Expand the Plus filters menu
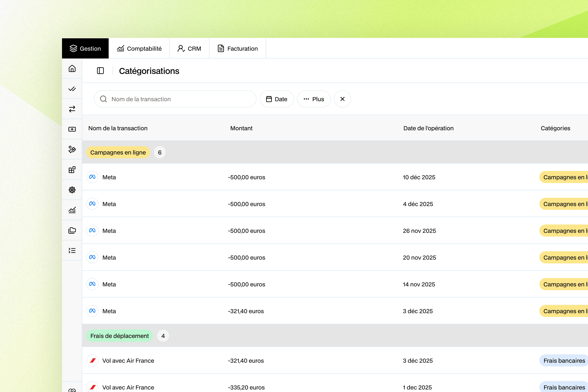Screen dimensions: 588x392 (314, 99)
